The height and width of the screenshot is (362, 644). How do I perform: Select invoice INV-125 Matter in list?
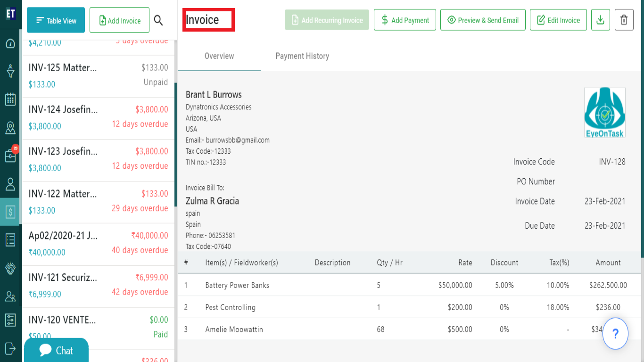pyautogui.click(x=98, y=76)
